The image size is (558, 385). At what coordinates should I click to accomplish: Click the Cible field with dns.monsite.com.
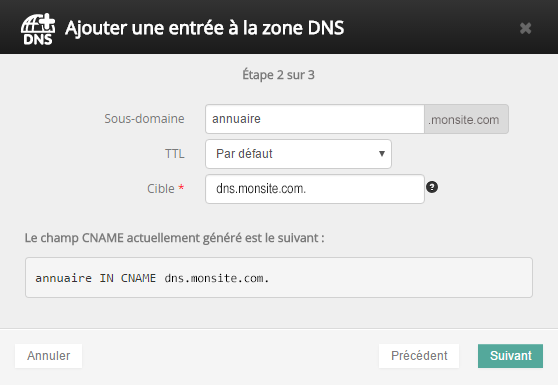[315, 189]
